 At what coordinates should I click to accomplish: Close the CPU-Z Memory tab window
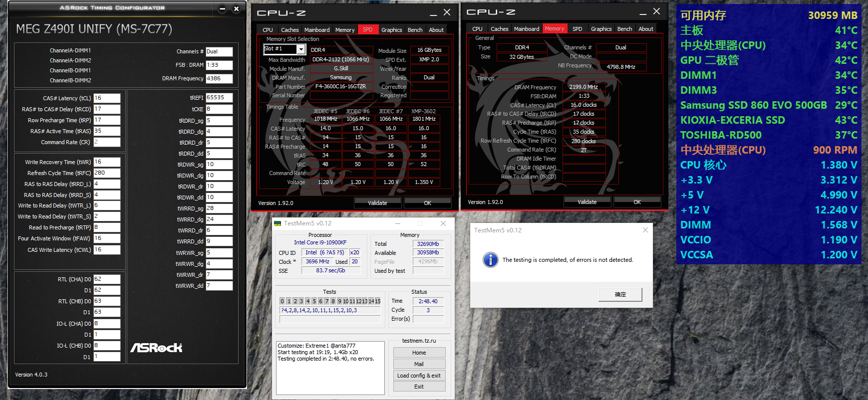coord(656,11)
